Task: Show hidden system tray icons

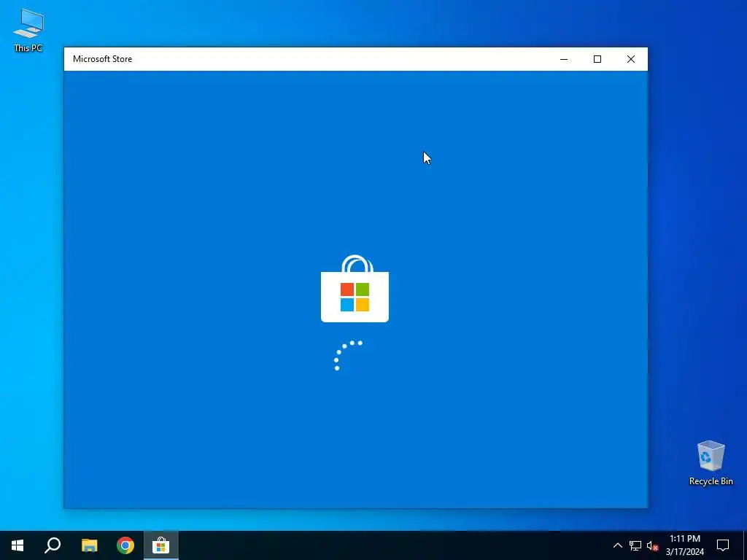Action: point(617,545)
